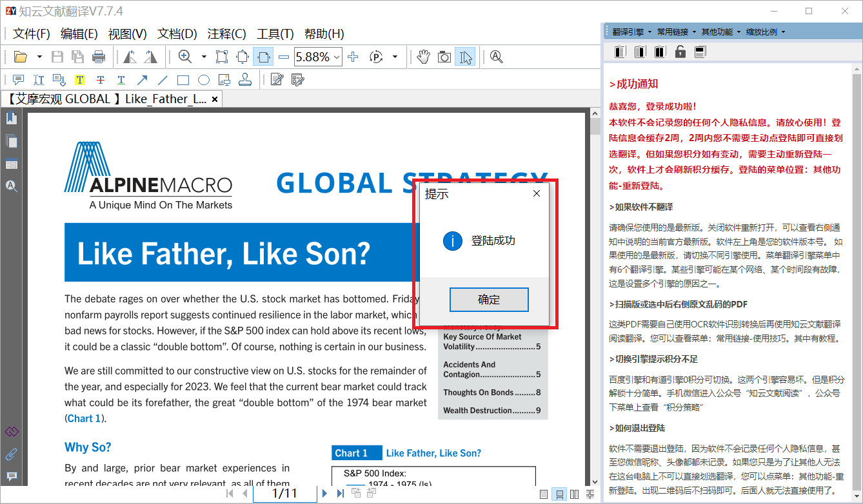
Task: Follow the Chart 1 link in the paragraph
Action: [x=84, y=418]
